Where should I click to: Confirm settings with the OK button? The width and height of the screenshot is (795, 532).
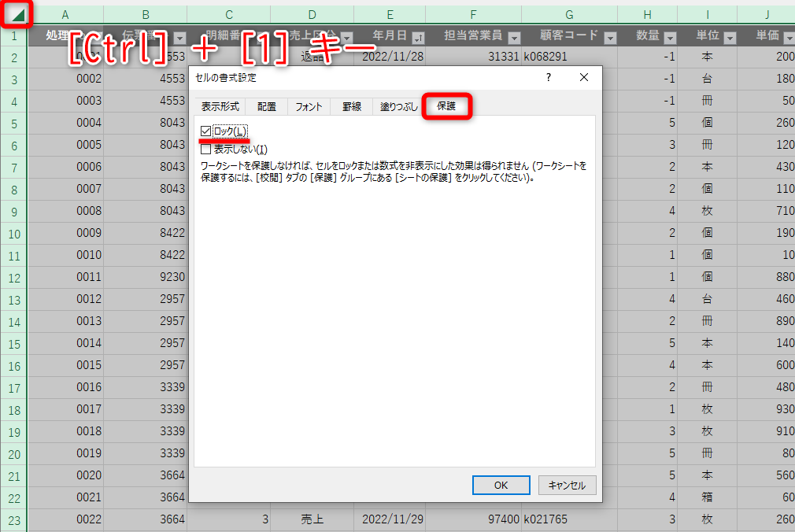click(501, 485)
